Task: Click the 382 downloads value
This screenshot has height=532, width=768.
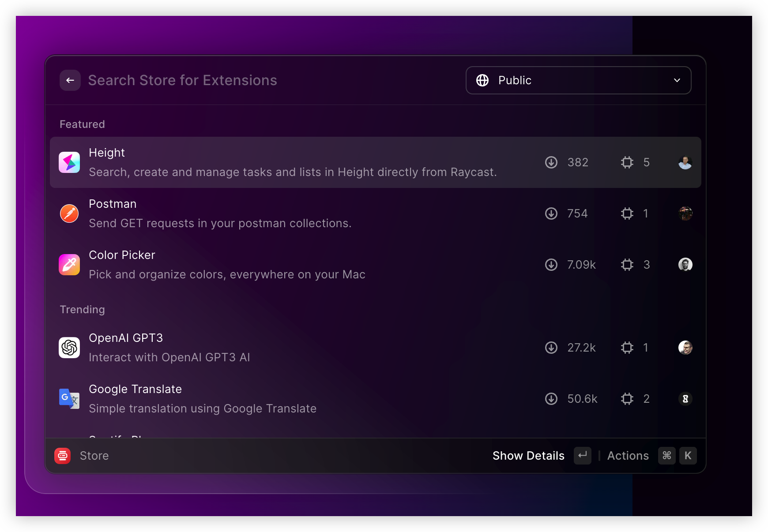Action: pos(578,162)
